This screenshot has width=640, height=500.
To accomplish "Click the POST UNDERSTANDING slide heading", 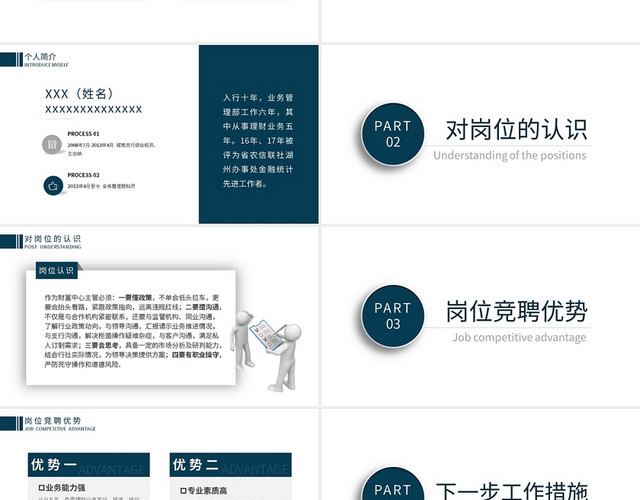I will point(53,247).
